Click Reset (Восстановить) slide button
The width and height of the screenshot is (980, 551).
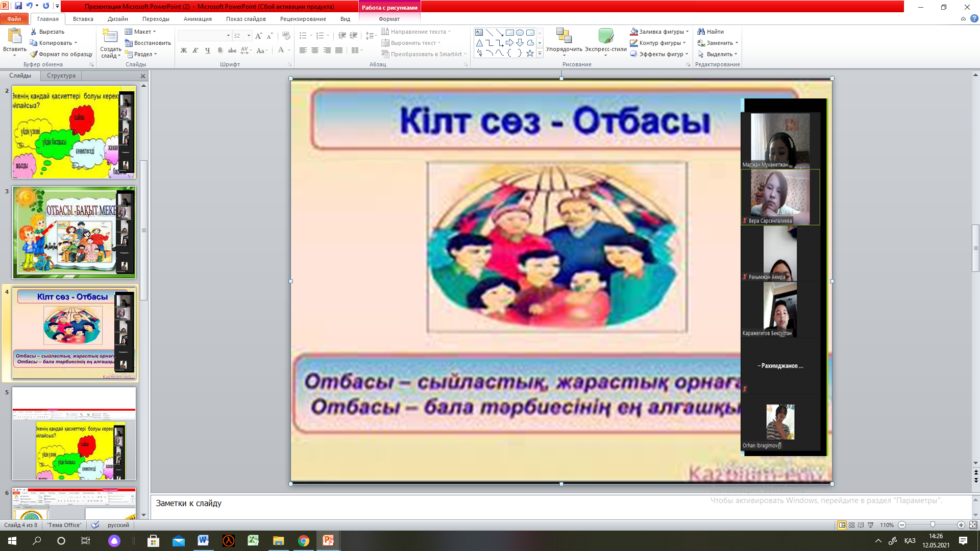(x=148, y=43)
